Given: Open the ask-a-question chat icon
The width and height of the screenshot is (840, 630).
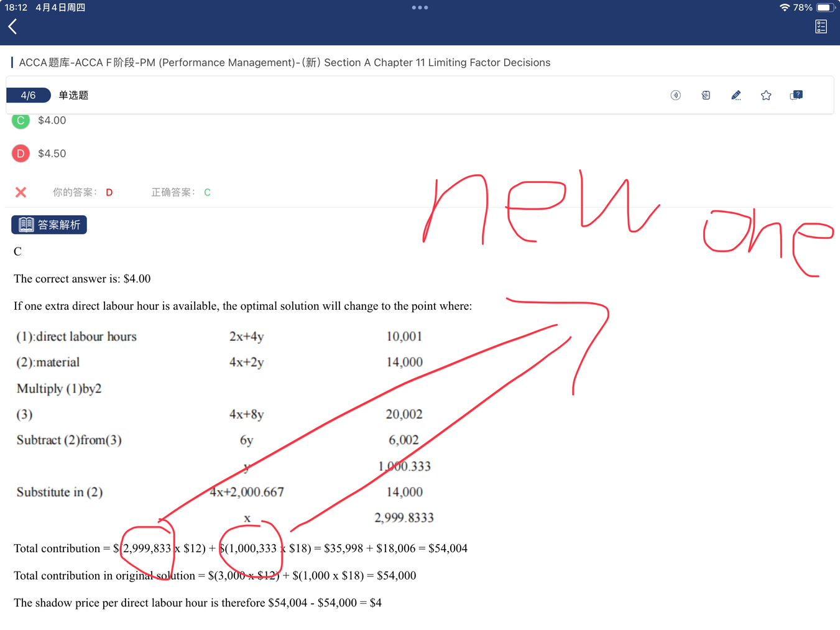Looking at the screenshot, I should click(796, 95).
